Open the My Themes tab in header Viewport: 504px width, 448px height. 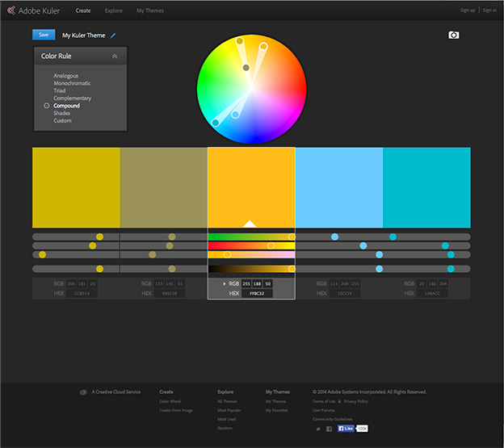[150, 10]
